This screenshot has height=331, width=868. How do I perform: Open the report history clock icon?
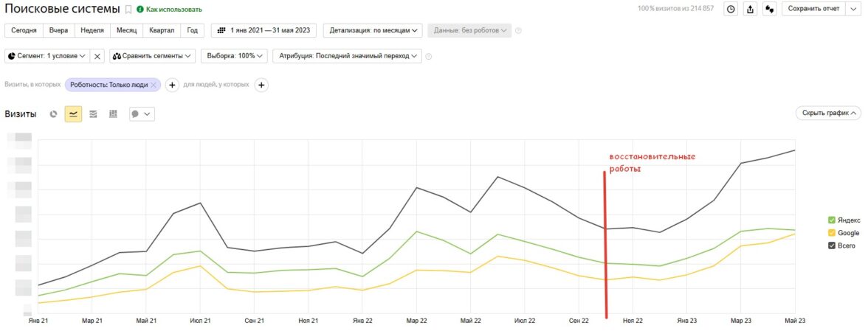[731, 9]
